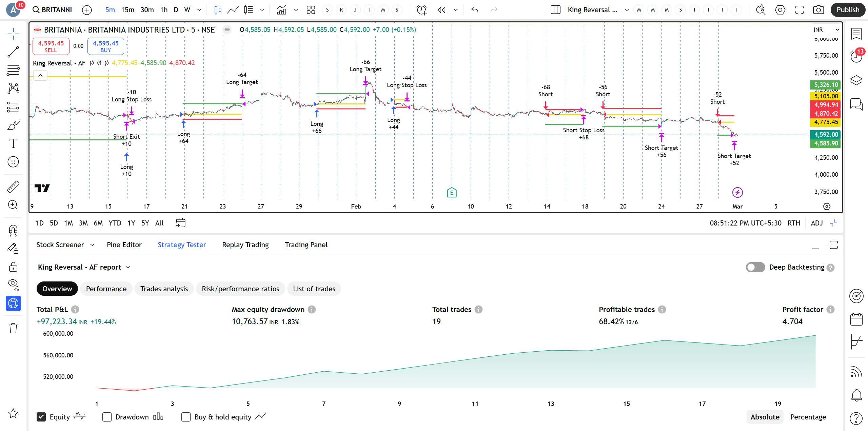868x431 pixels.
Task: Select the 15m timeframe
Action: click(x=128, y=10)
